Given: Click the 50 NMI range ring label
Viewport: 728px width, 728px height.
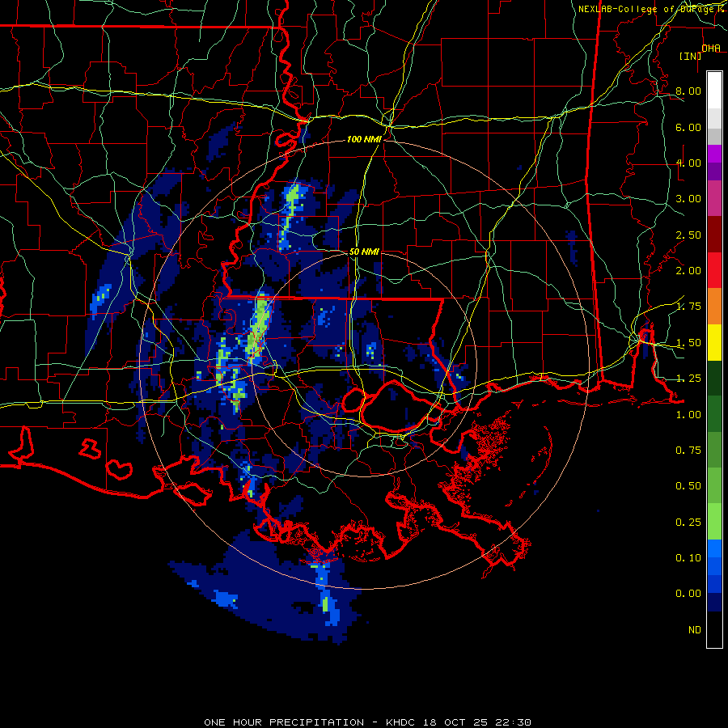Looking at the screenshot, I should pos(365,252).
